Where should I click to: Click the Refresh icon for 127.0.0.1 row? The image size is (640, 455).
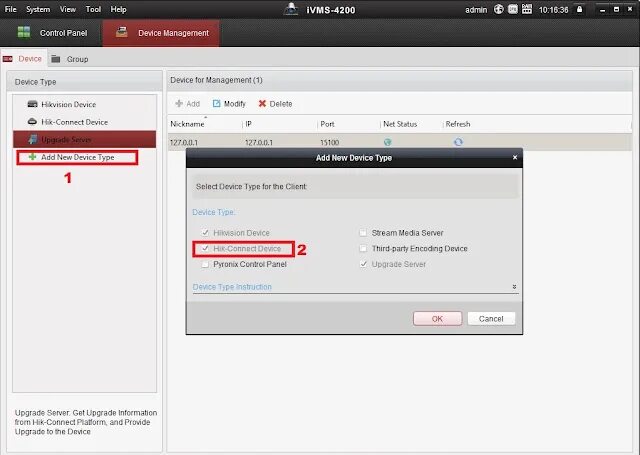click(x=458, y=142)
